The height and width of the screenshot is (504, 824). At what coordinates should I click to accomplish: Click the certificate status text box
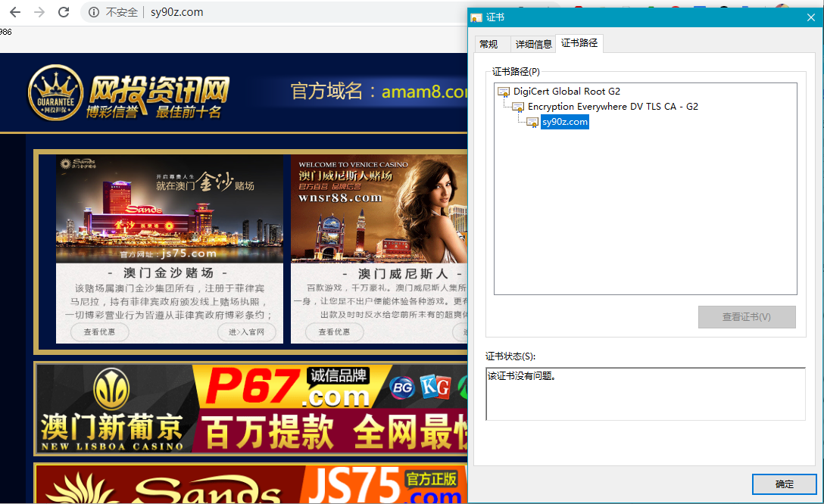(645, 394)
